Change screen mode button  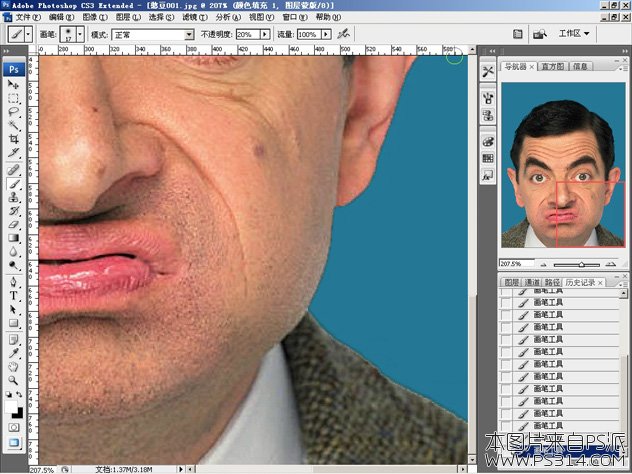14,443
